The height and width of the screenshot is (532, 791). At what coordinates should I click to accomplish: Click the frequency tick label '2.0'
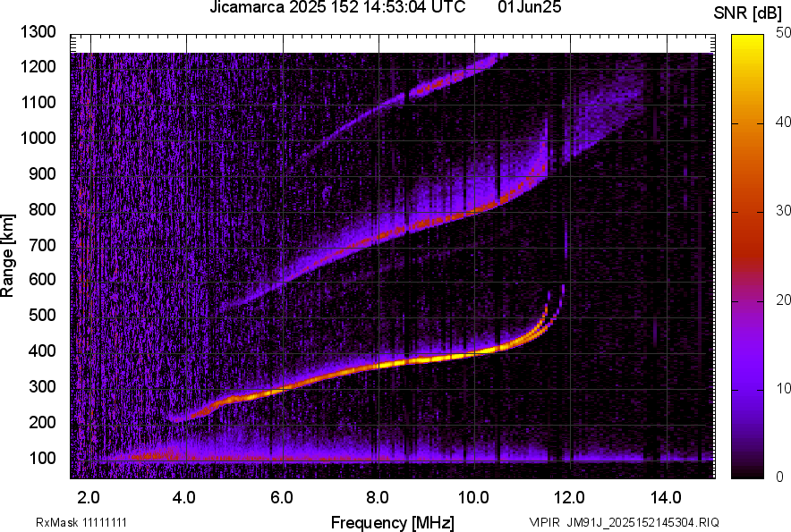pos(89,498)
